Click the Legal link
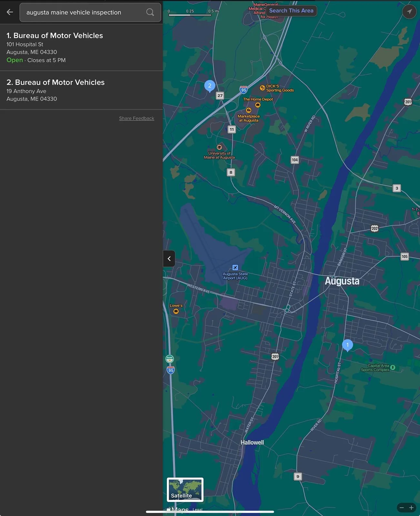The image size is (420, 516). pyautogui.click(x=197, y=510)
